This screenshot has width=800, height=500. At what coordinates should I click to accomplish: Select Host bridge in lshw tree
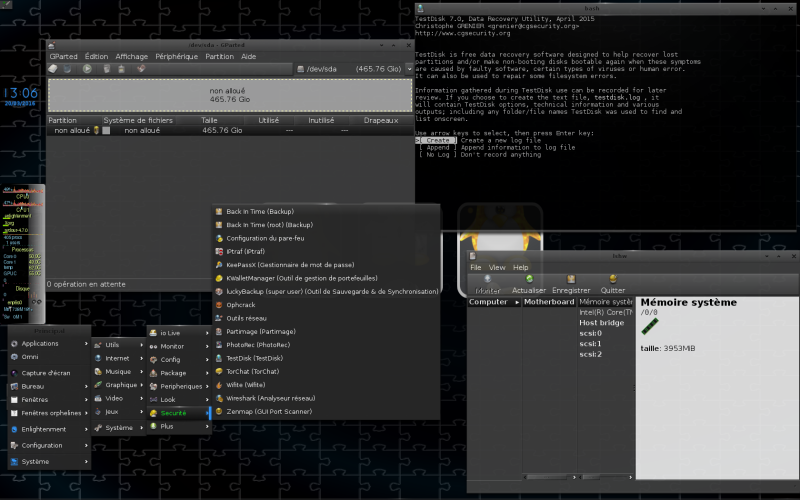tap(602, 322)
